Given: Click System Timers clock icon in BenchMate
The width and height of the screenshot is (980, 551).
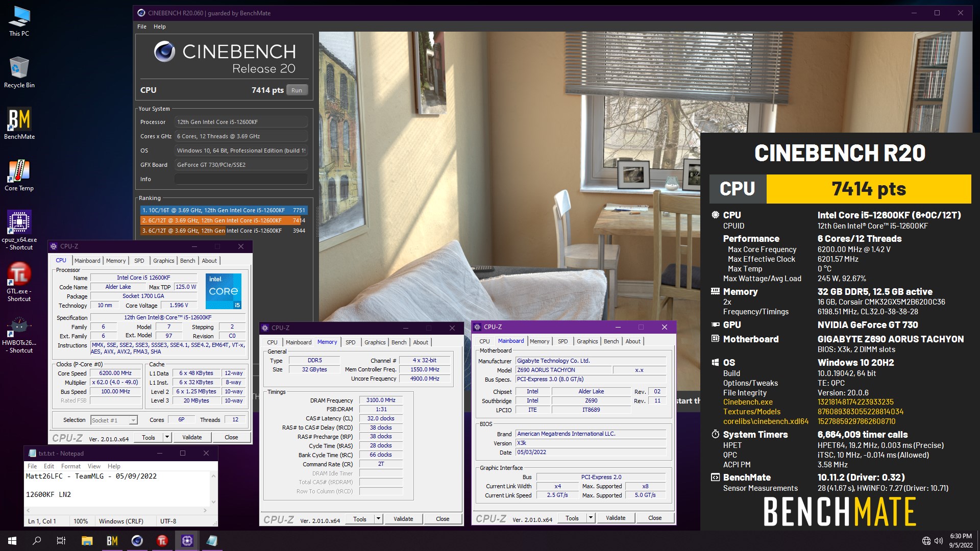Looking at the screenshot, I should 716,434.
